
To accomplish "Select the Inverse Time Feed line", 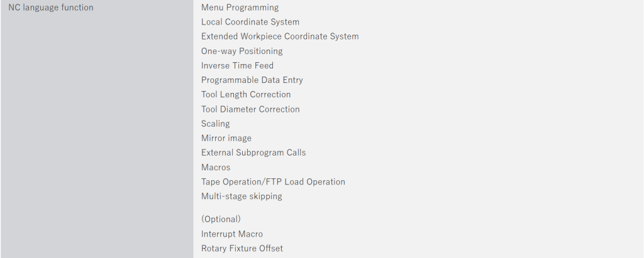I will coord(237,65).
